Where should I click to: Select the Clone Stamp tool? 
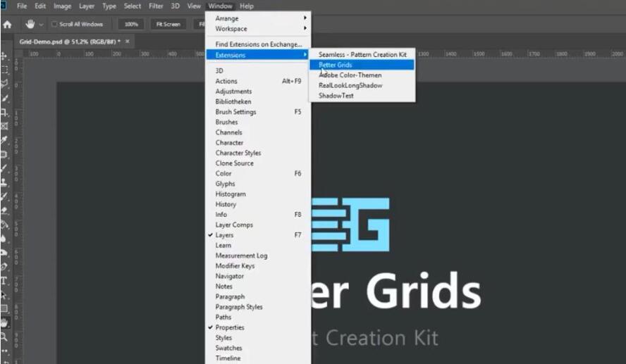point(4,182)
